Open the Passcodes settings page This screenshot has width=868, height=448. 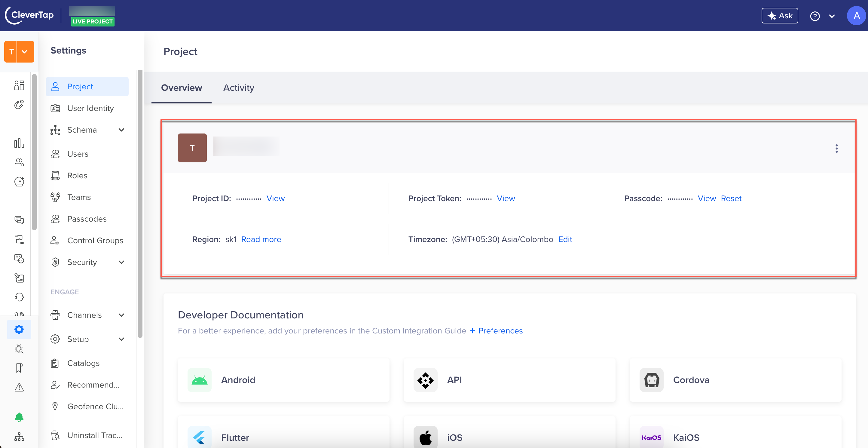pyautogui.click(x=87, y=219)
